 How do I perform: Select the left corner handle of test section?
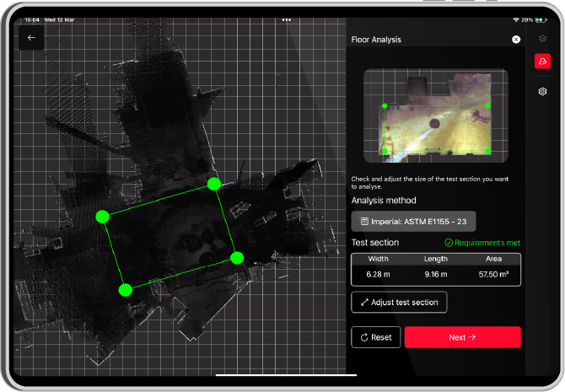102,217
